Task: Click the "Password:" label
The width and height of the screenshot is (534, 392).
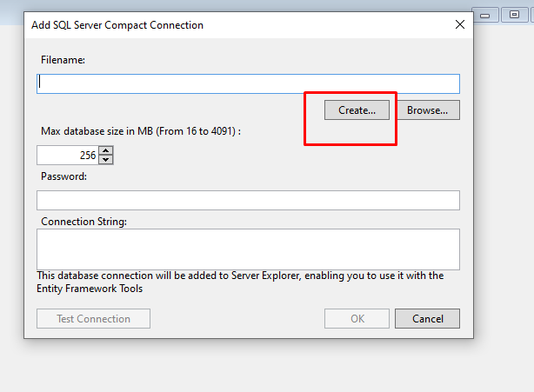Action: pyautogui.click(x=63, y=176)
